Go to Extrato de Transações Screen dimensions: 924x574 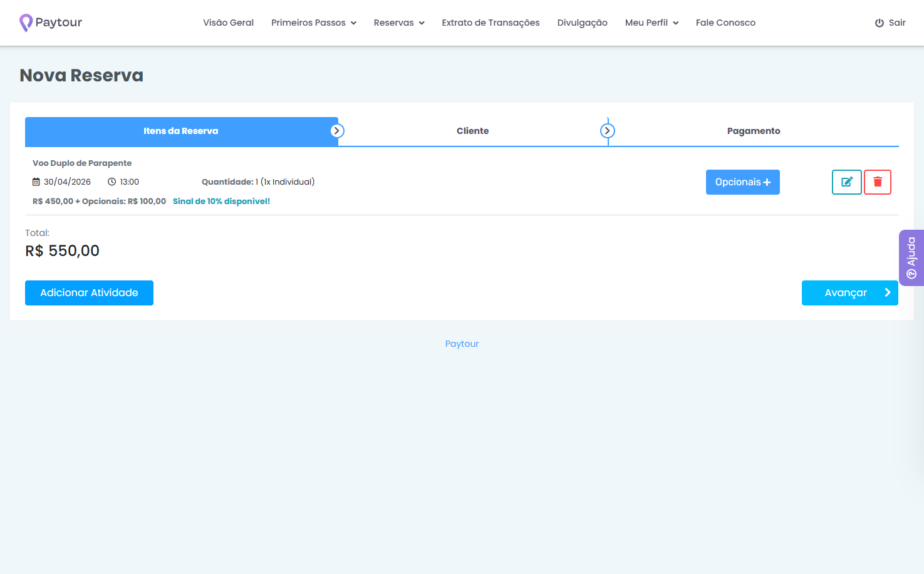[491, 23]
